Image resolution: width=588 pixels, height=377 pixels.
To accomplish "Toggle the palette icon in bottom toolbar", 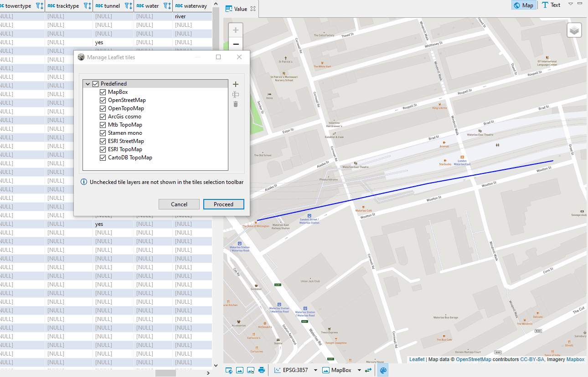I will point(383,370).
